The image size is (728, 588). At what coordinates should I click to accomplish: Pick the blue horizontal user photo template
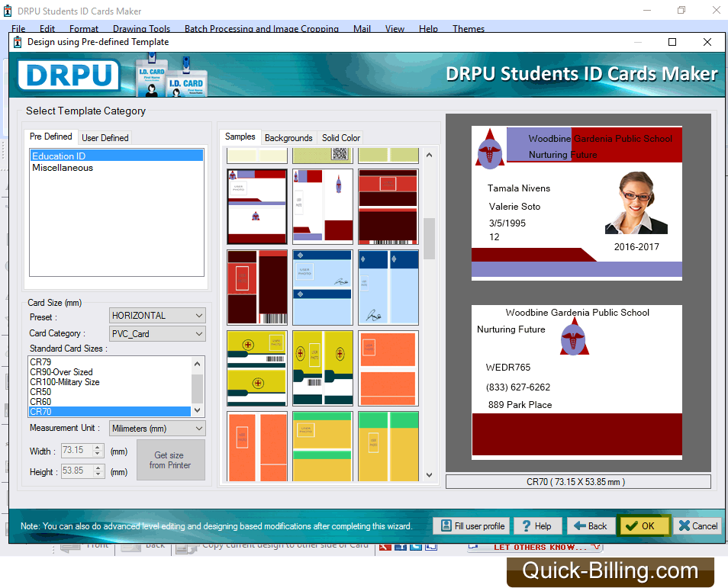click(323, 288)
